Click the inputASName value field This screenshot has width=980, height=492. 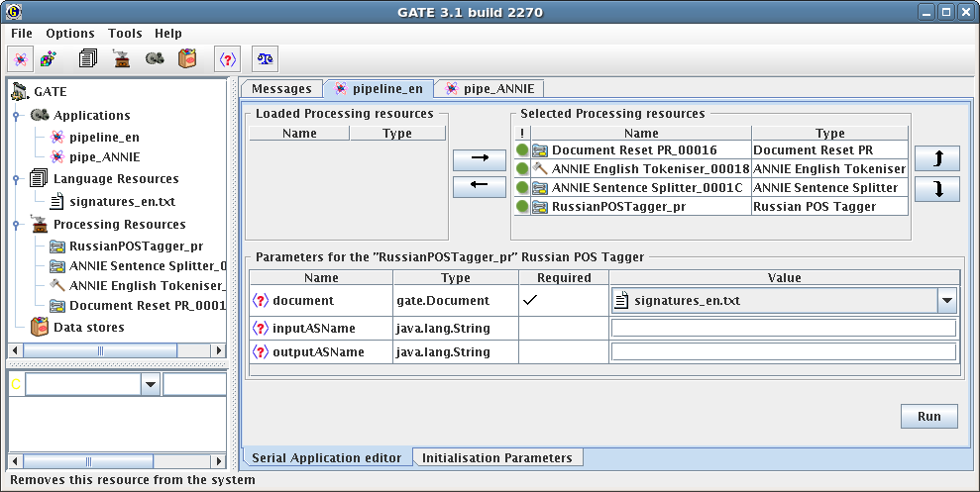(783, 328)
